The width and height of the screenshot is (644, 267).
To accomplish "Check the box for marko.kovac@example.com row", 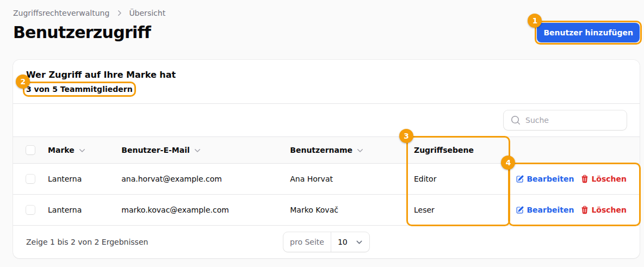I will pyautogui.click(x=30, y=210).
